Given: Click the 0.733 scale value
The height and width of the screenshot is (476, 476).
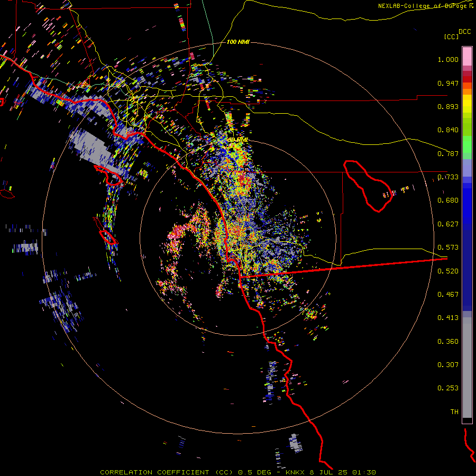Looking at the screenshot, I should (x=448, y=177).
